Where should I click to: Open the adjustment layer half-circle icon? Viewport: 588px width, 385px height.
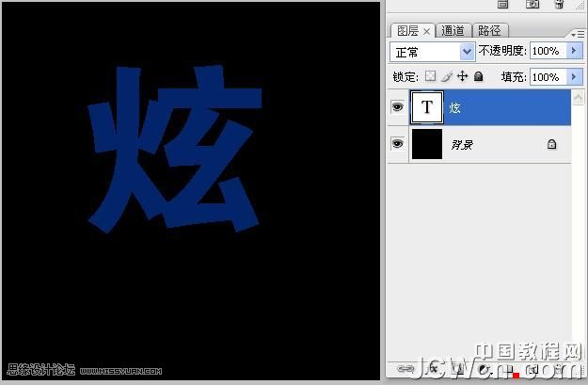point(484,370)
